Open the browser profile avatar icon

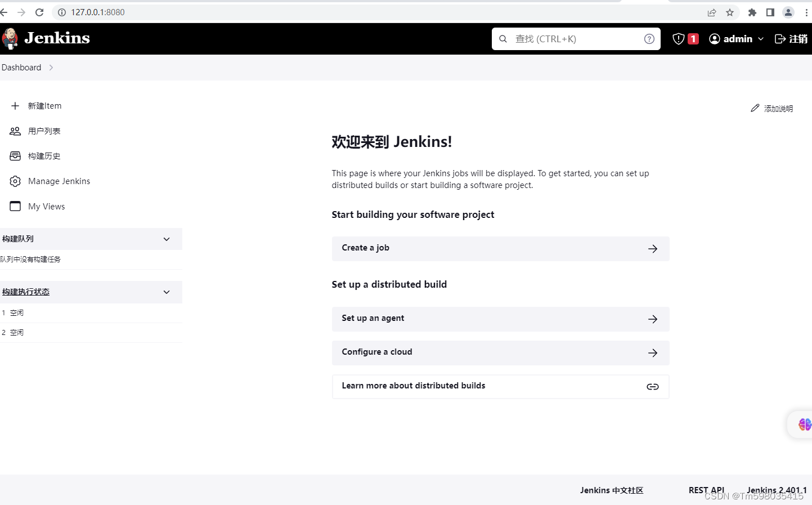pos(788,12)
